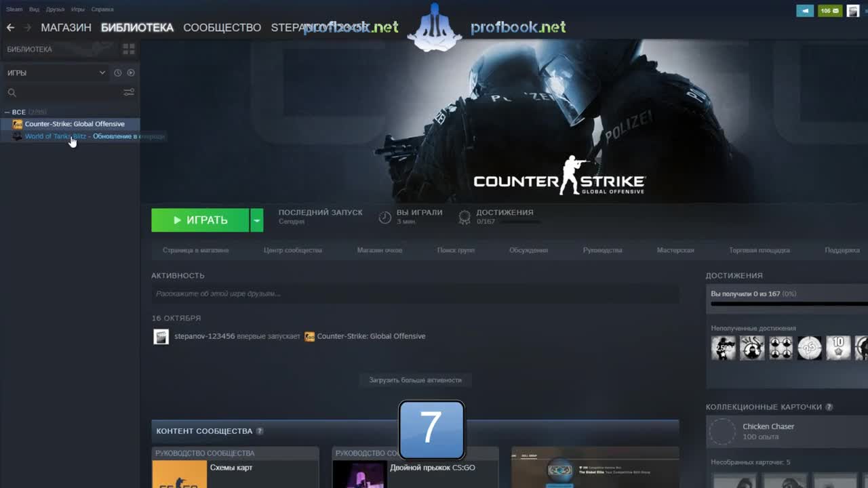The image size is (868, 488).
Task: Click the Chicken Chaser badge circle
Action: [723, 432]
